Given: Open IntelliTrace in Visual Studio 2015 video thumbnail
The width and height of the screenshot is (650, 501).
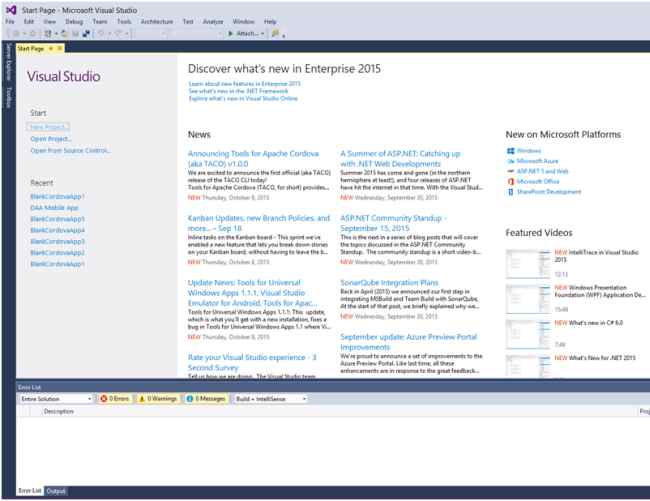Looking at the screenshot, I should [528, 264].
